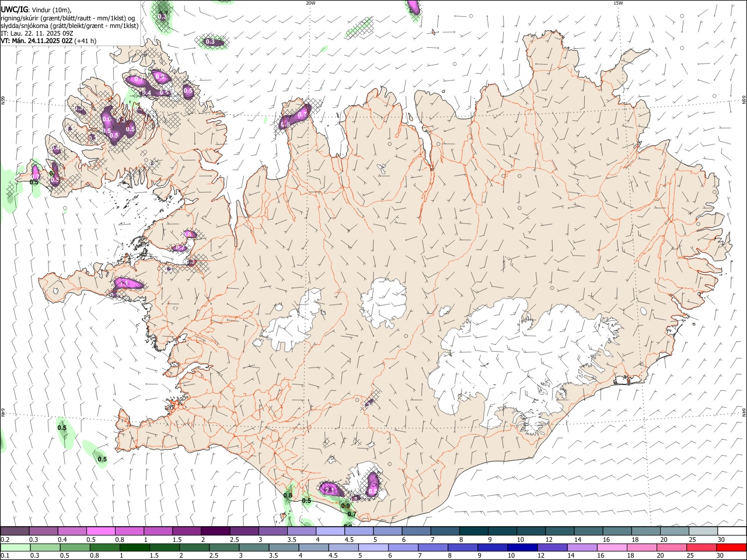Pick the rain legend swatch between 25 and 30

(x=701, y=547)
